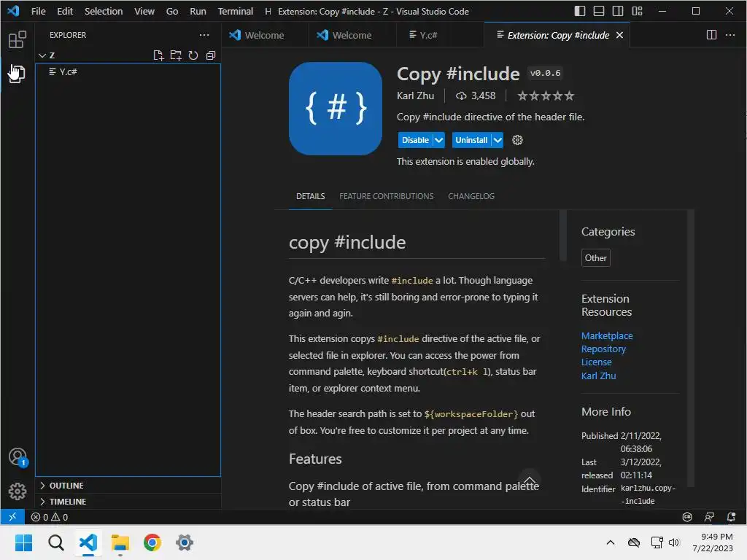Open Settings app from taskbar

tap(185, 542)
